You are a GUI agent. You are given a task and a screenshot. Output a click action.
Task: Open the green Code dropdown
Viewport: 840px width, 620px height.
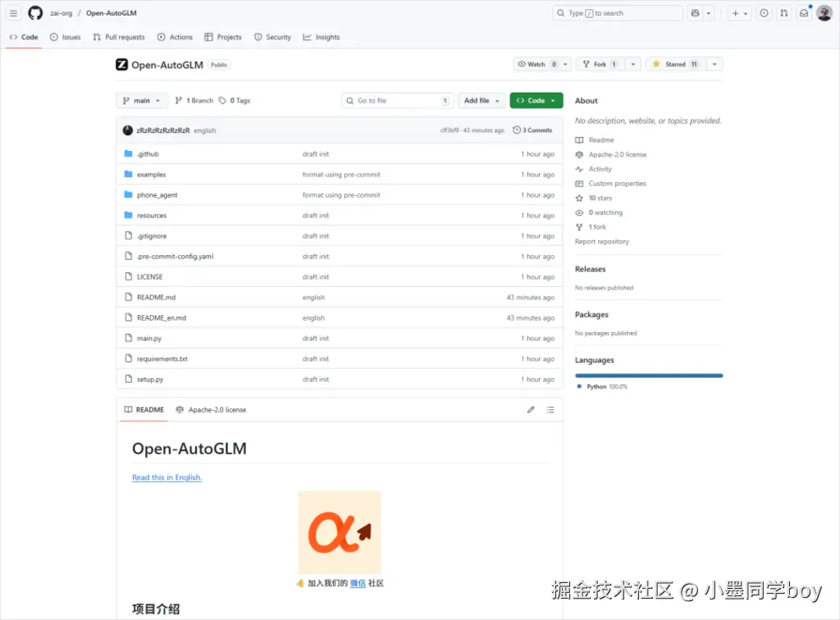(x=536, y=101)
